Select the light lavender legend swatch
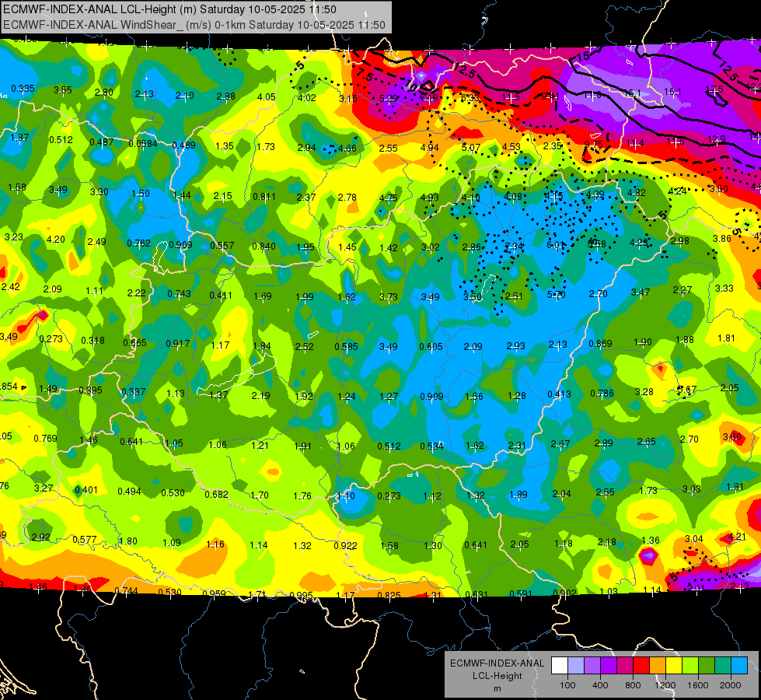761x700 pixels. tap(575, 666)
